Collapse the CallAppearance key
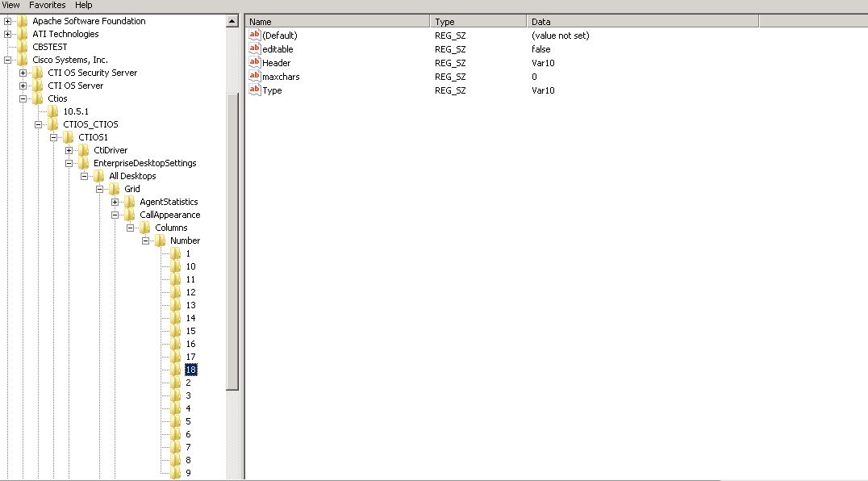Image resolution: width=868 pixels, height=481 pixels. click(115, 215)
